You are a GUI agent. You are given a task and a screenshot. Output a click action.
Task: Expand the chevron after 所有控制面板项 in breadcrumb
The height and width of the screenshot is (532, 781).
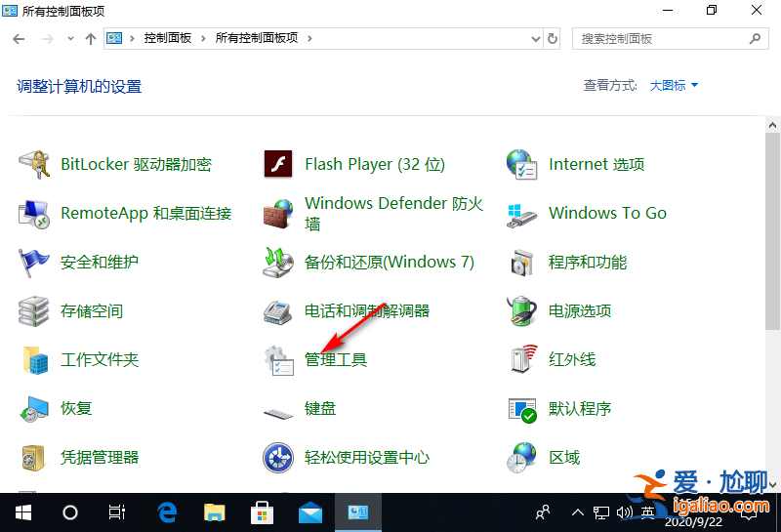tap(309, 38)
